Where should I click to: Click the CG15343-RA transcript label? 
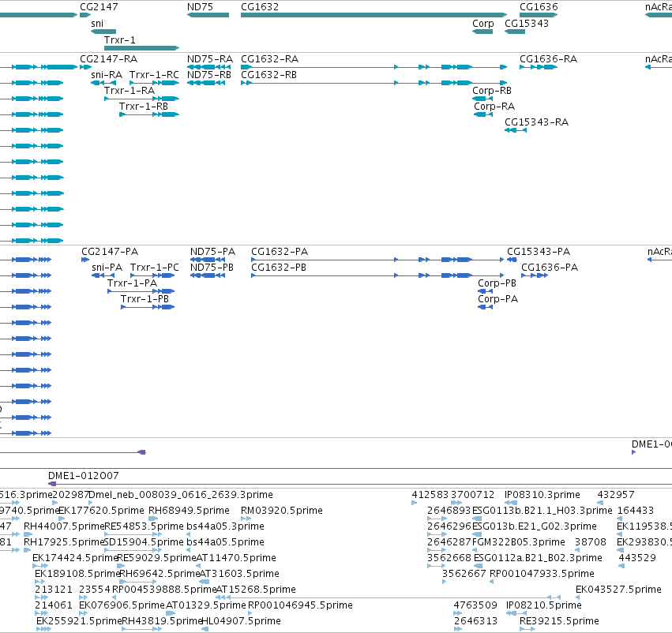pos(536,122)
